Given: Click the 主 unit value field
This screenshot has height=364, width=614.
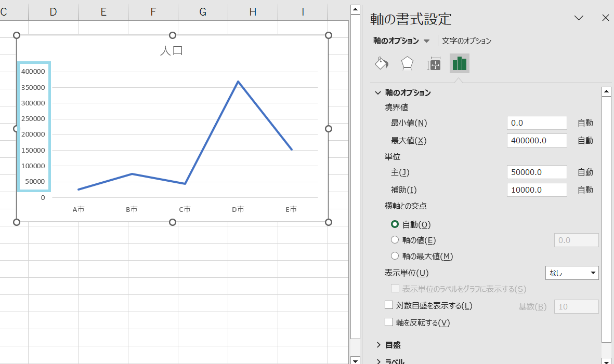Looking at the screenshot, I should [537, 172].
